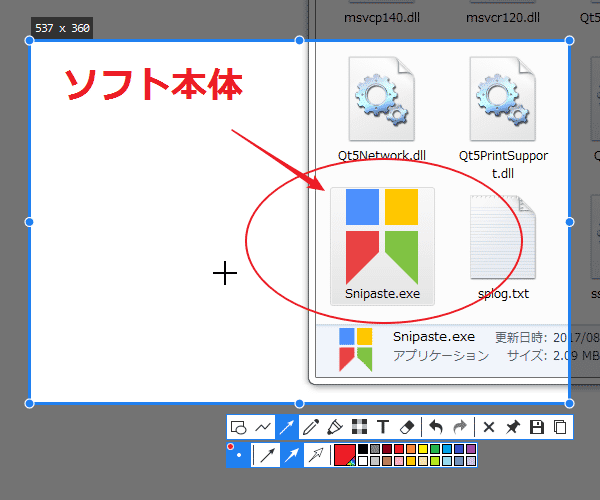This screenshot has width=600, height=500.
Task: Copy the snip to clipboard
Action: point(560,427)
